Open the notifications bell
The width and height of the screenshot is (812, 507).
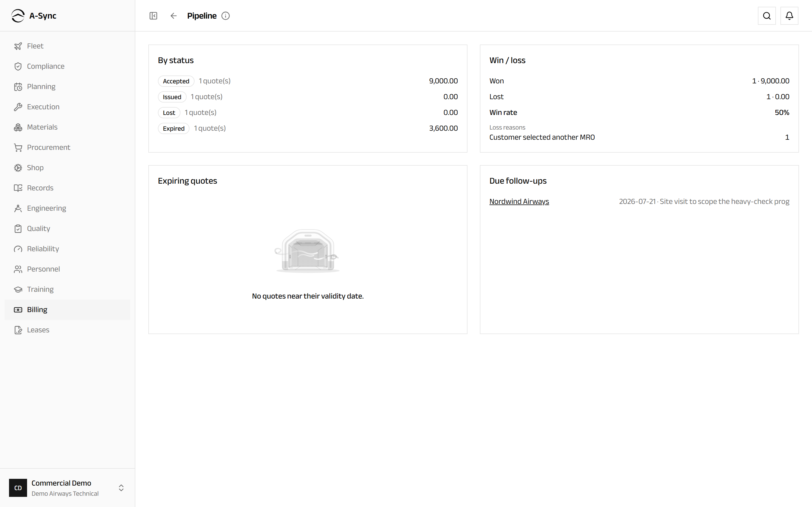tap(789, 16)
